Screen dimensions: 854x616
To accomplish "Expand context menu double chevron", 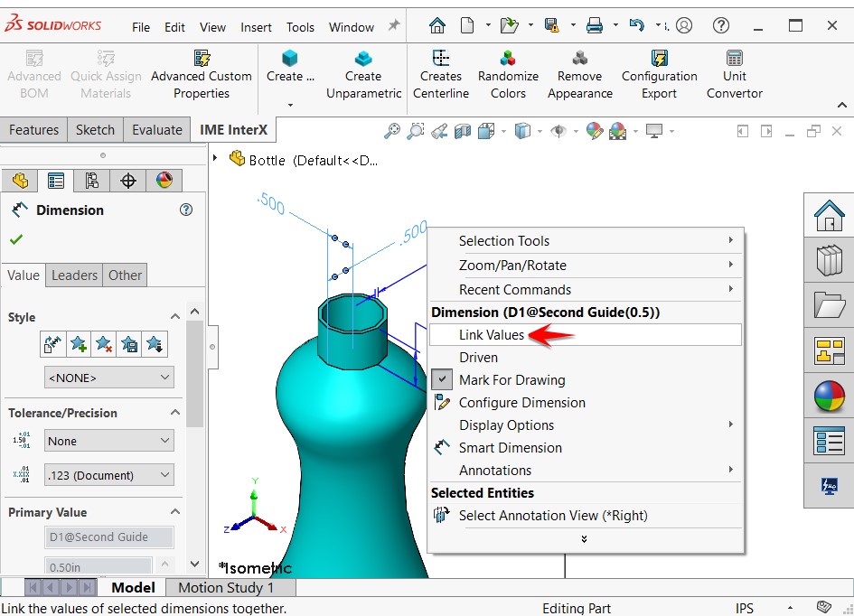I will pyautogui.click(x=584, y=539).
